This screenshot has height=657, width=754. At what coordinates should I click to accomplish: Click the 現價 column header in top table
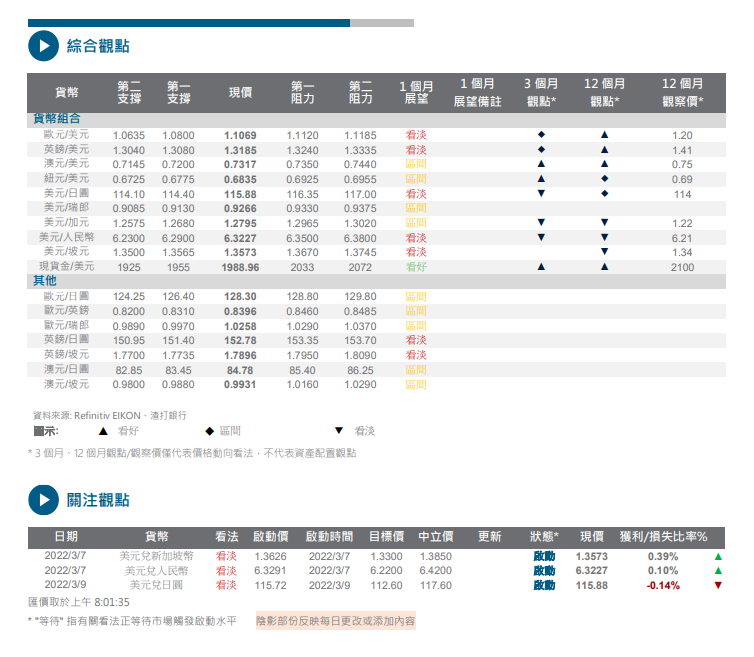240,92
